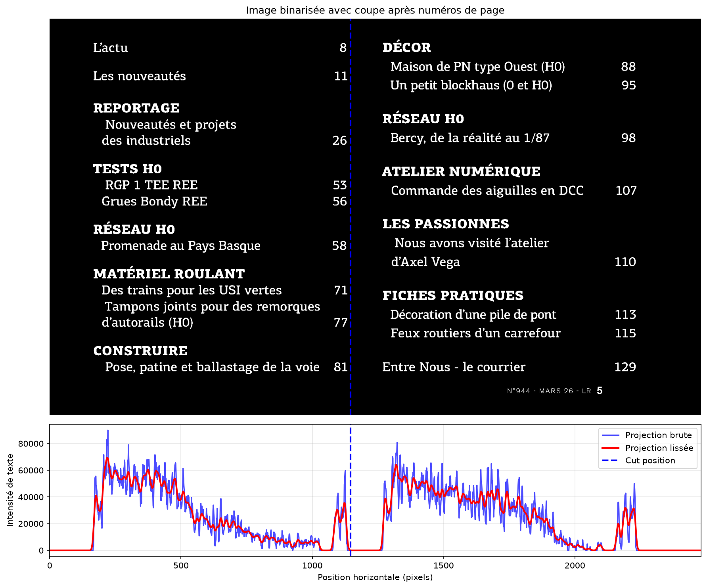The image size is (707, 588).
Task: Click "Tampons joints pour des remorques" line
Action: pos(212,306)
